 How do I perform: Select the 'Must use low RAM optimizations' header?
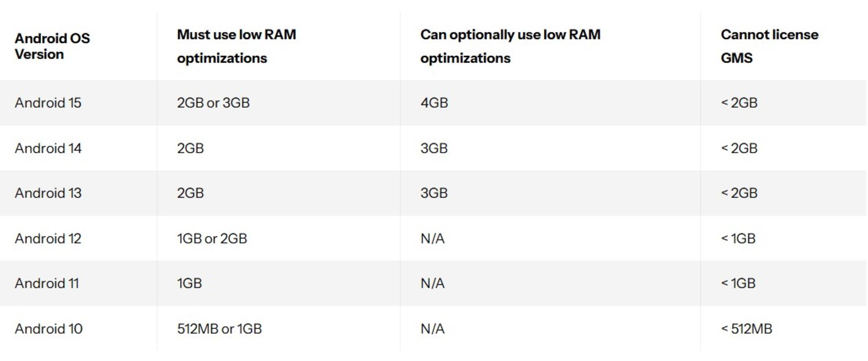click(x=236, y=46)
